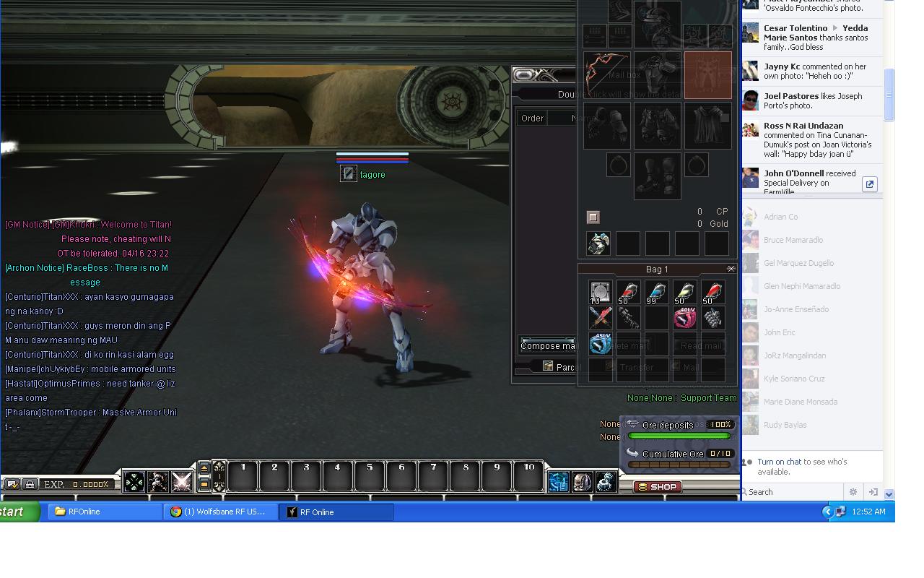Select the dark launcher item in Bag 1
This screenshot has height=578, width=924.
(628, 318)
